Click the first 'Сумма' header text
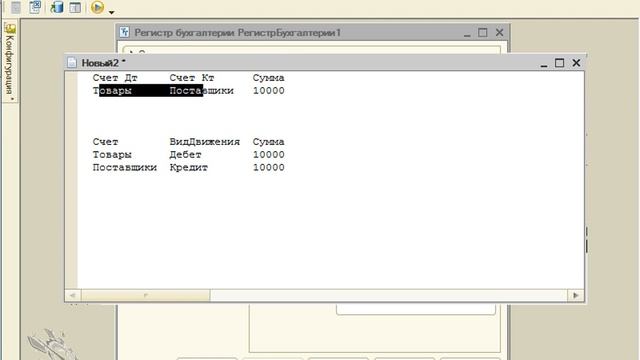The width and height of the screenshot is (640, 360). coord(268,78)
